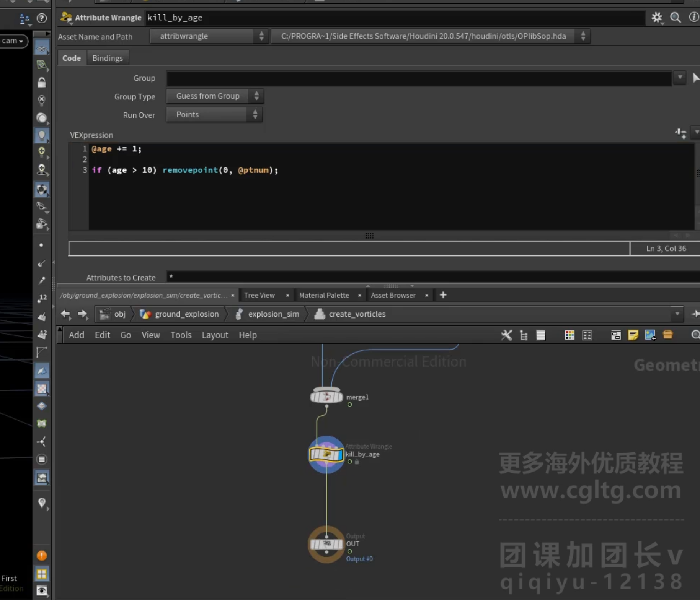This screenshot has width=700, height=600.
Task: Click inside the VEXpression code editor
Action: (x=390, y=187)
